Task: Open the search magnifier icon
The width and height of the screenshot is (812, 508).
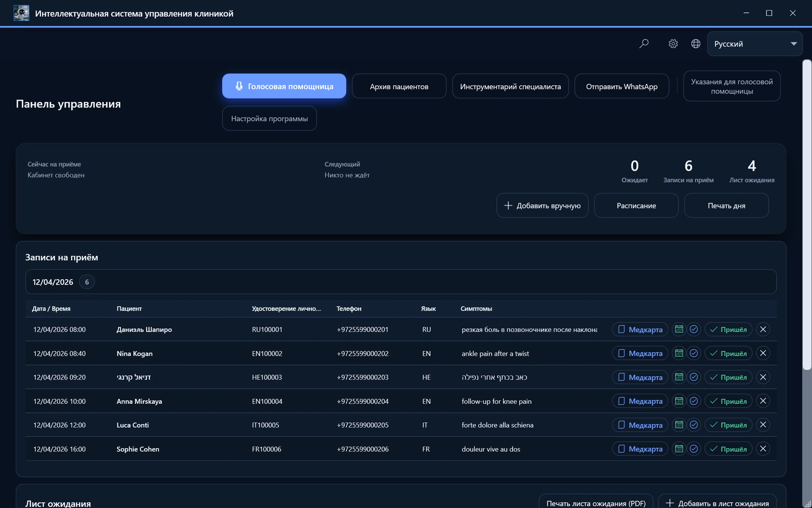Action: point(644,44)
